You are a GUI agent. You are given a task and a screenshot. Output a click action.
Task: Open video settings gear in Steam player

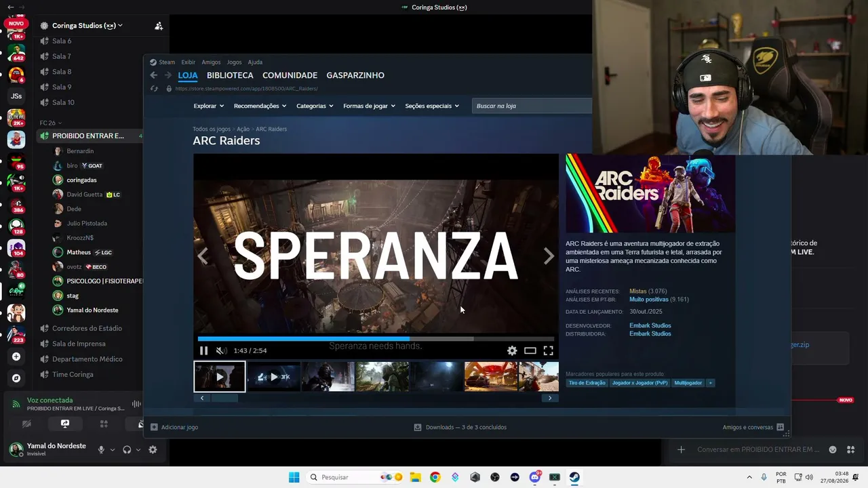512,350
